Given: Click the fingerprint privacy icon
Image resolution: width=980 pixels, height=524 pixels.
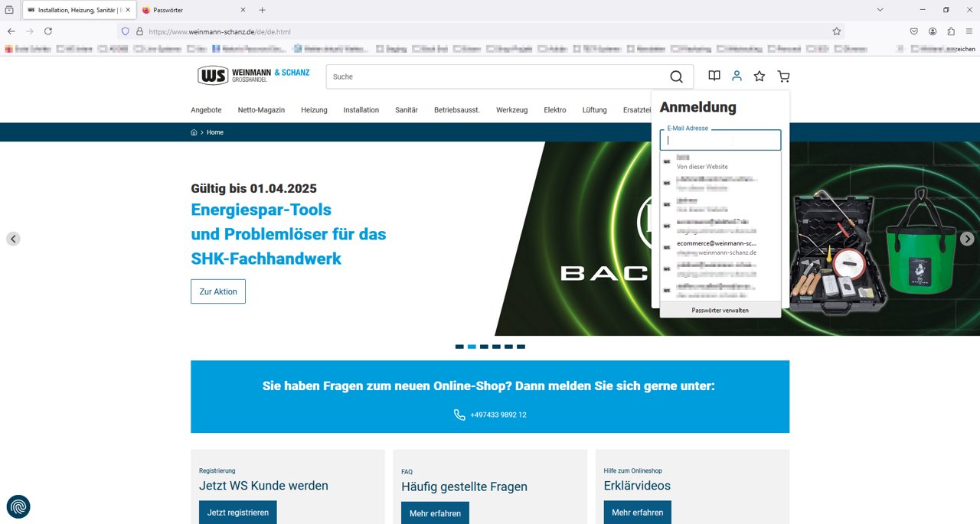Looking at the screenshot, I should point(18,506).
